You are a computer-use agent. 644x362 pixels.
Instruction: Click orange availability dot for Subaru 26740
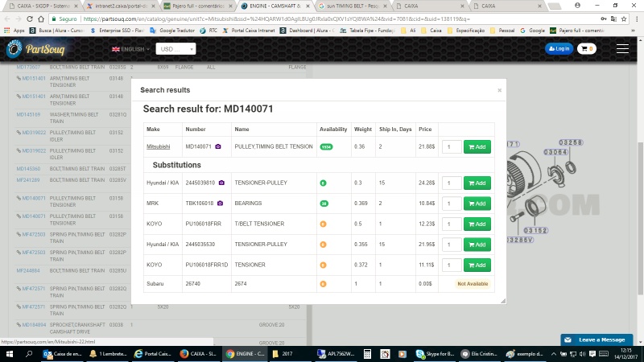[324, 284]
